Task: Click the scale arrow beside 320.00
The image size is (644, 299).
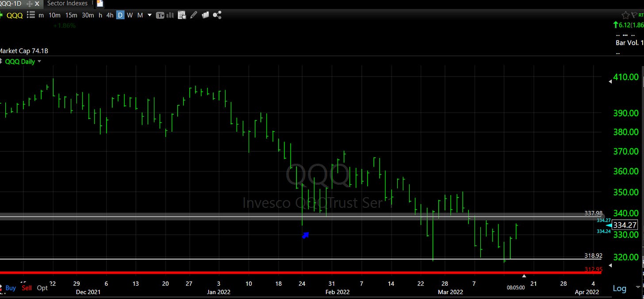Action: [611, 265]
